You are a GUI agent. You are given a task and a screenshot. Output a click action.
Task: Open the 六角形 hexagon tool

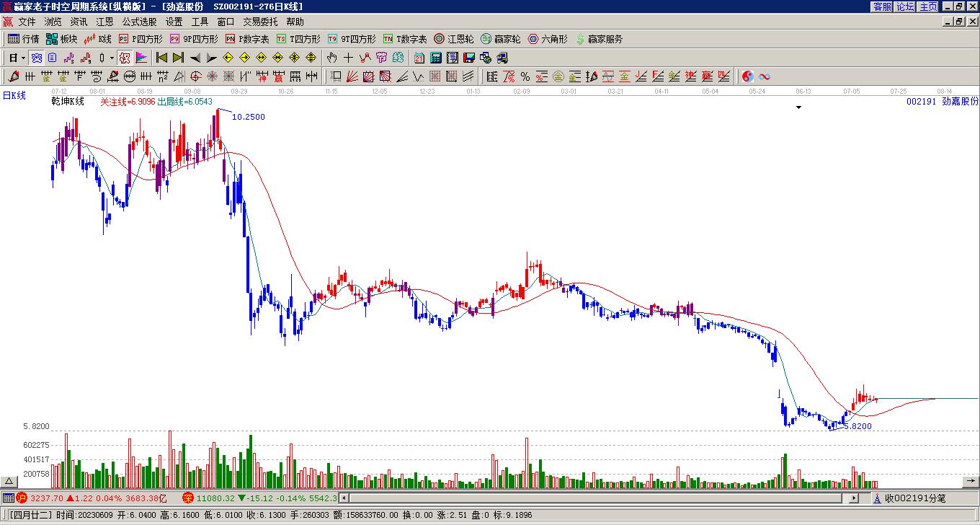click(548, 39)
